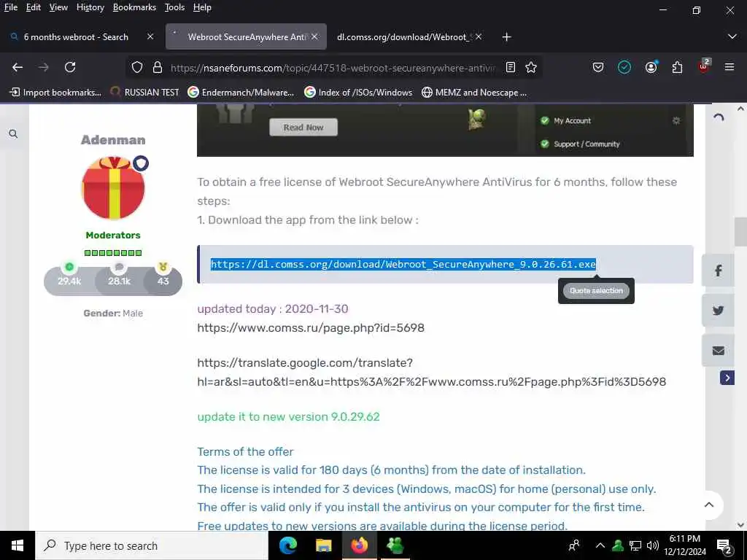Open tracking protection shield icon
The image size is (747, 560).
[137, 68]
